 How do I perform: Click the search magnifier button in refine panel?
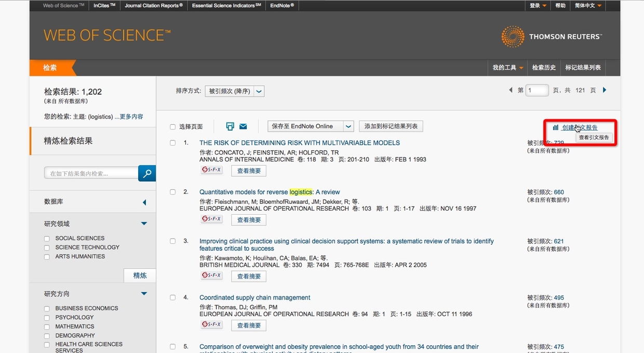[x=147, y=174]
